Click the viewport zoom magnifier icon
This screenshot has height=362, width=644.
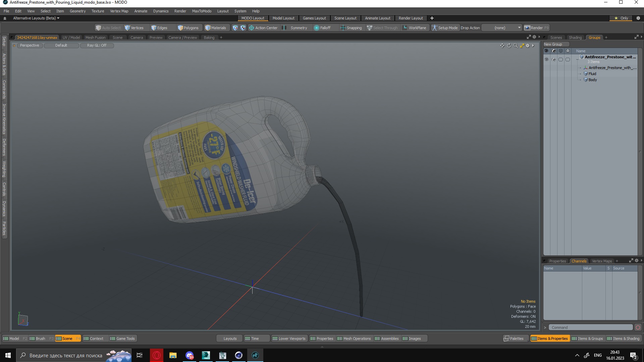(516, 46)
